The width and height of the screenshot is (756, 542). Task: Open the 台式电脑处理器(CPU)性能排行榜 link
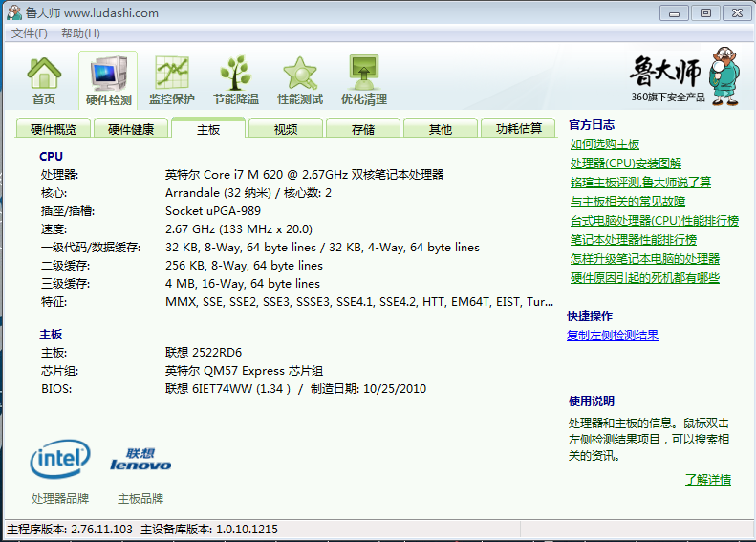tap(655, 221)
